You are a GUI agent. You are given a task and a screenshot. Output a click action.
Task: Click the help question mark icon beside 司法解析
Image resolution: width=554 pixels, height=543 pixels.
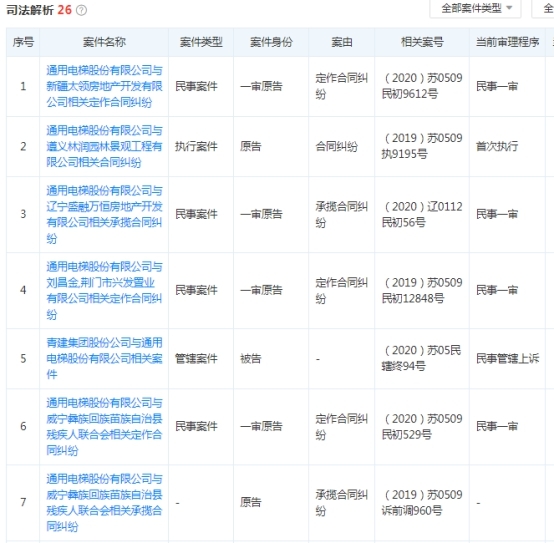(x=81, y=10)
